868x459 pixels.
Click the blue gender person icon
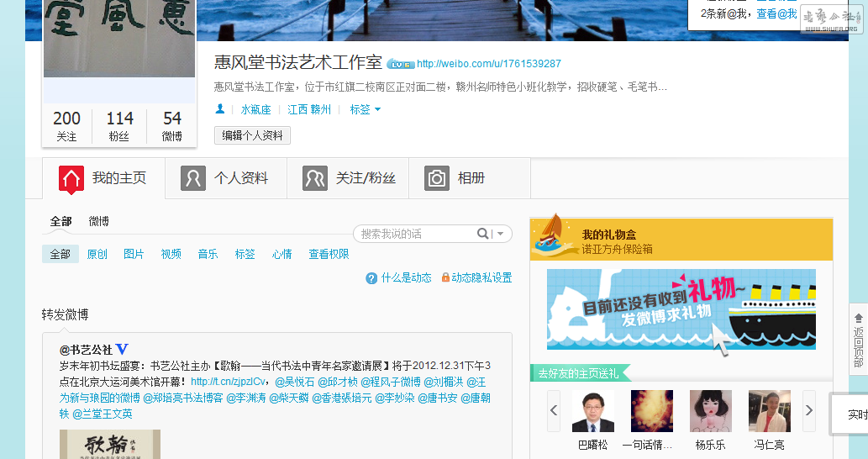coord(220,109)
